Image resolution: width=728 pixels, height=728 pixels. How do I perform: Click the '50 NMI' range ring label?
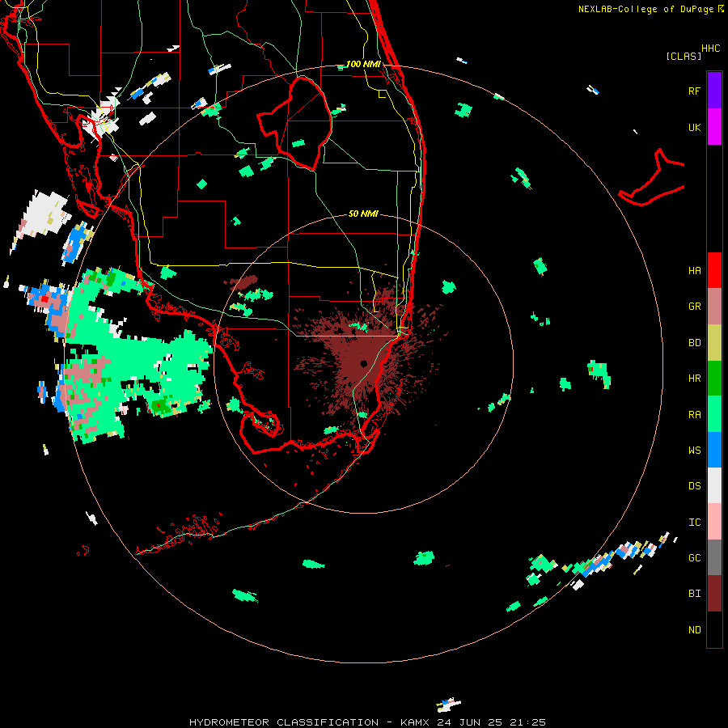click(363, 213)
